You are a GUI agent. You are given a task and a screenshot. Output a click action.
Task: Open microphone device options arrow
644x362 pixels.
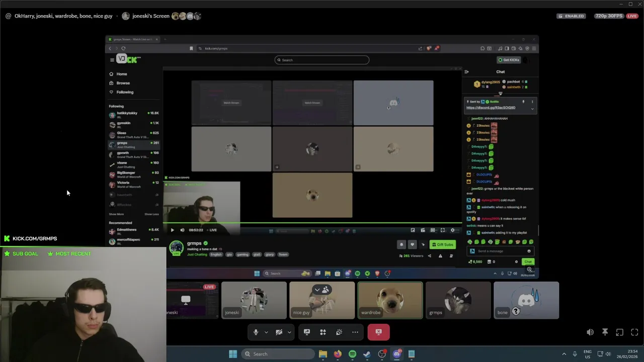tap(266, 332)
